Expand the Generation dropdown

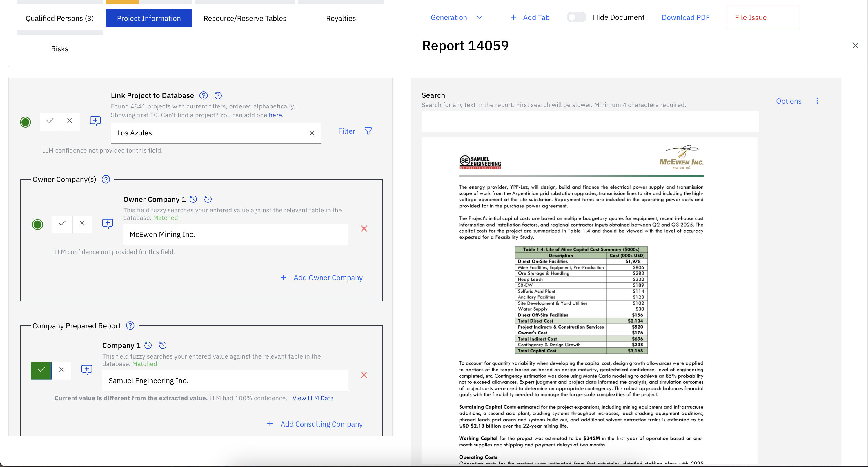456,17
